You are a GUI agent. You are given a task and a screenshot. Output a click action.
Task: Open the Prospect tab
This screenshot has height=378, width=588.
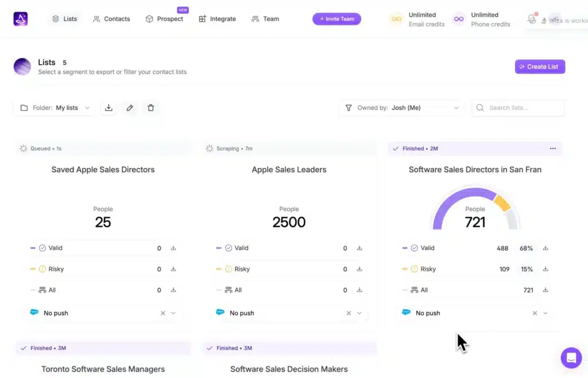(x=164, y=19)
